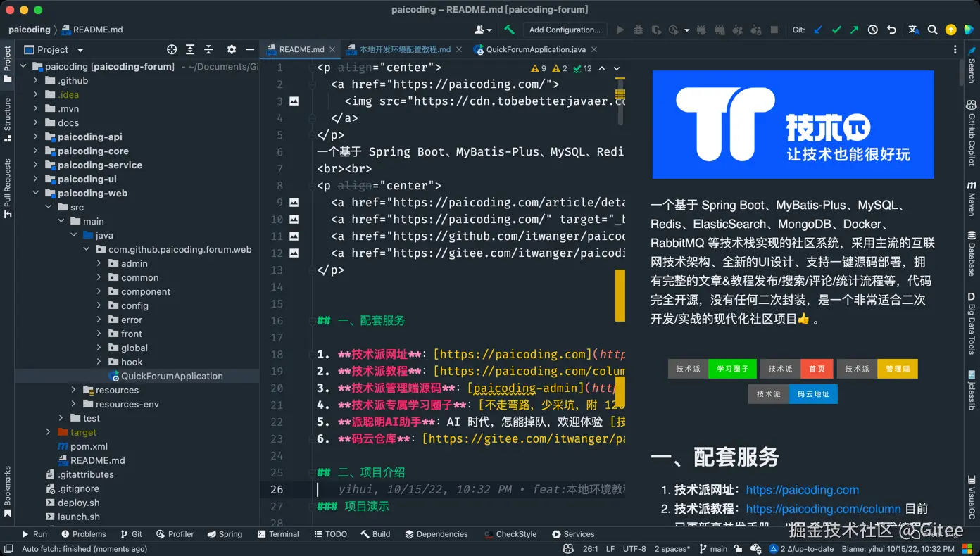980x556 pixels.
Task: Open the Dependencies tool window tab
Action: pos(436,534)
